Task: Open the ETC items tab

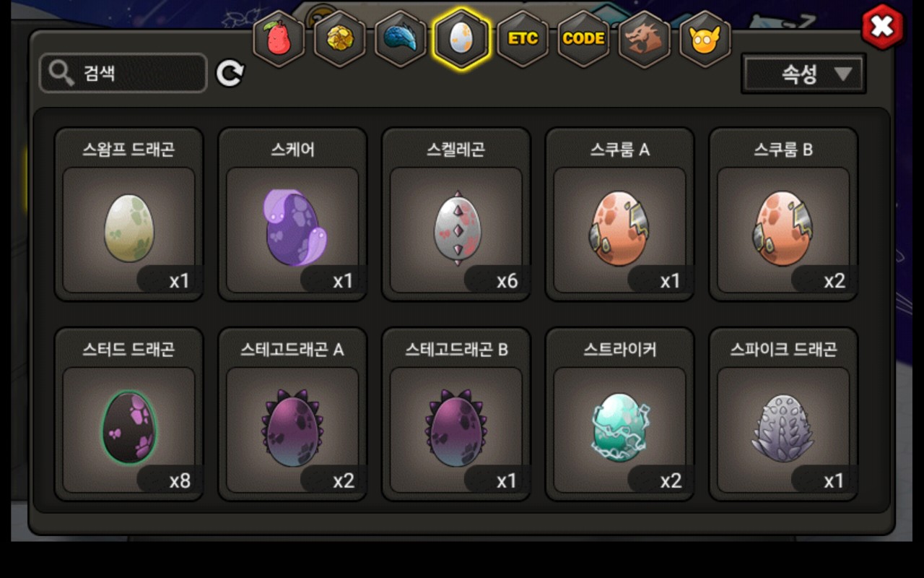Action: (523, 39)
